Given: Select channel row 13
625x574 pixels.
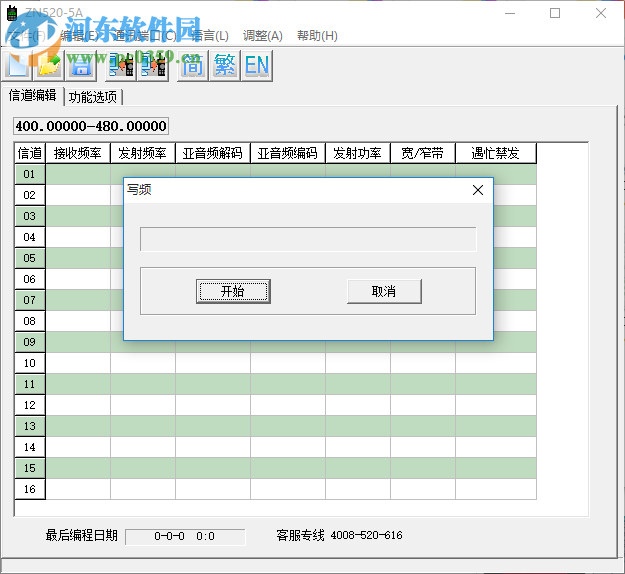Looking at the screenshot, I should [30, 426].
